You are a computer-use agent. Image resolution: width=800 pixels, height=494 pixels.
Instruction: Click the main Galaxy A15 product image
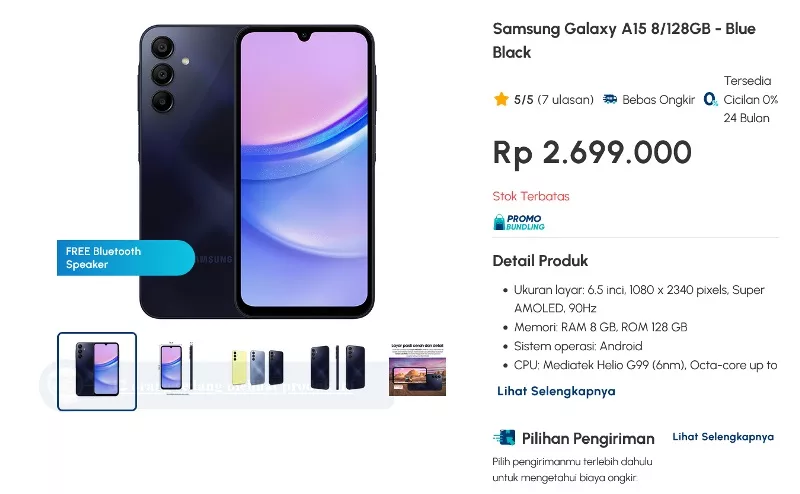[257, 171]
